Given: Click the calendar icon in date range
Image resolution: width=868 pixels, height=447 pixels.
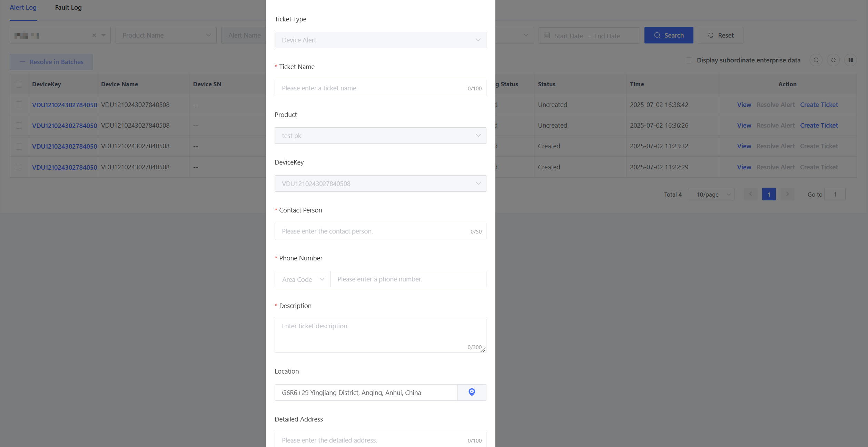Looking at the screenshot, I should pyautogui.click(x=547, y=36).
